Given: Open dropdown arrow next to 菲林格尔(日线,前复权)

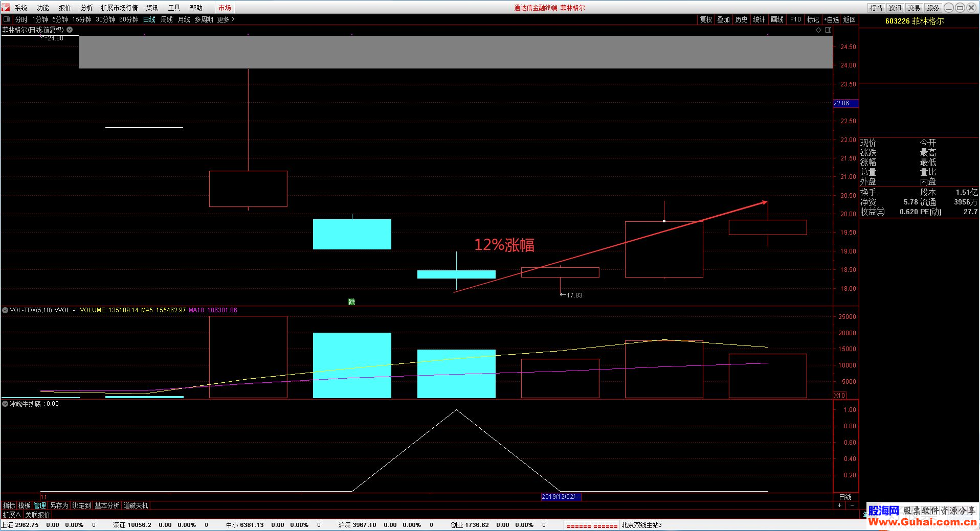Looking at the screenshot, I should click(x=70, y=30).
